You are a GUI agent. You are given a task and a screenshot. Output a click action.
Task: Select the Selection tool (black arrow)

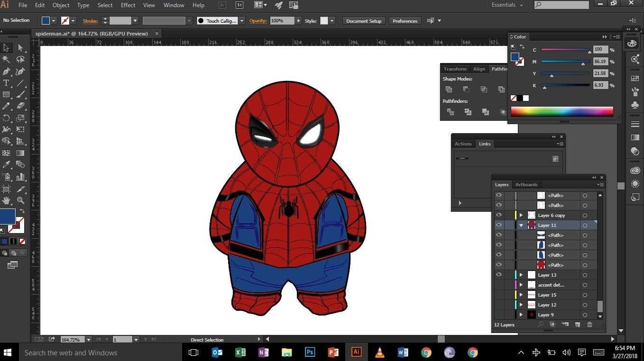6,47
